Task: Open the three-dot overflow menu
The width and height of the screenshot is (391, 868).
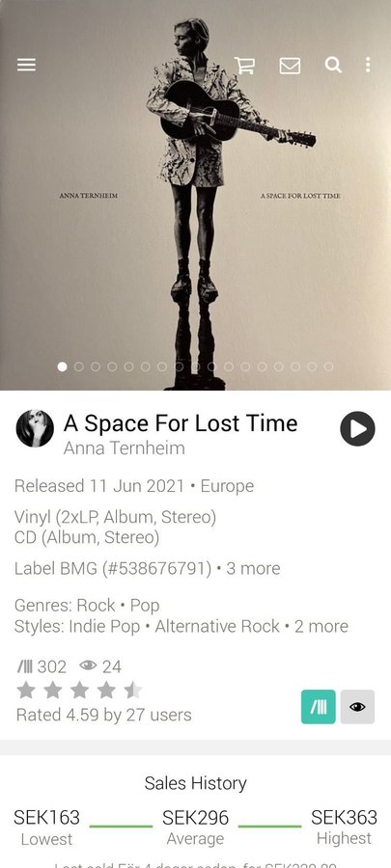Action: click(x=368, y=65)
